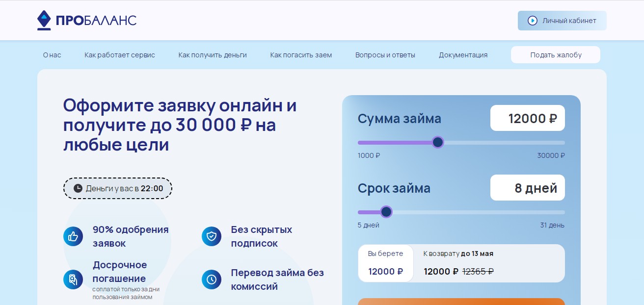
Task: Click the 8 дней loan term field
Action: pyautogui.click(x=528, y=188)
